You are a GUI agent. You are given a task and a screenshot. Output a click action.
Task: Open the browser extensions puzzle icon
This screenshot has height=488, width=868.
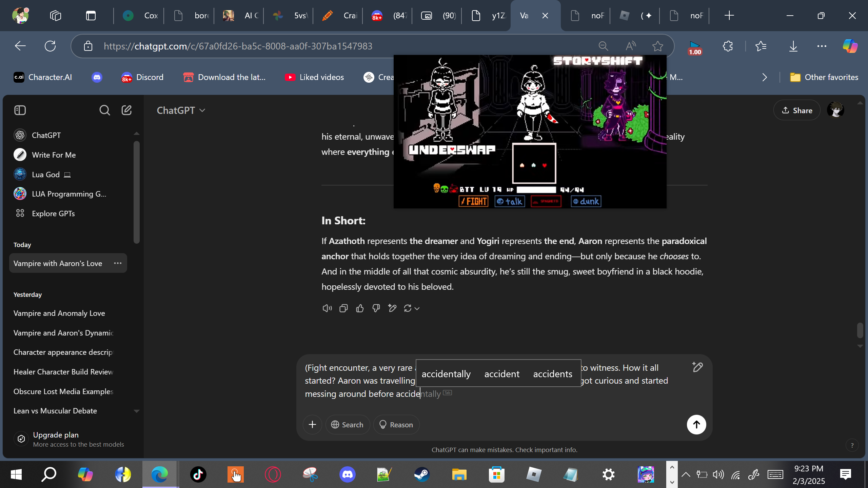[728, 46]
